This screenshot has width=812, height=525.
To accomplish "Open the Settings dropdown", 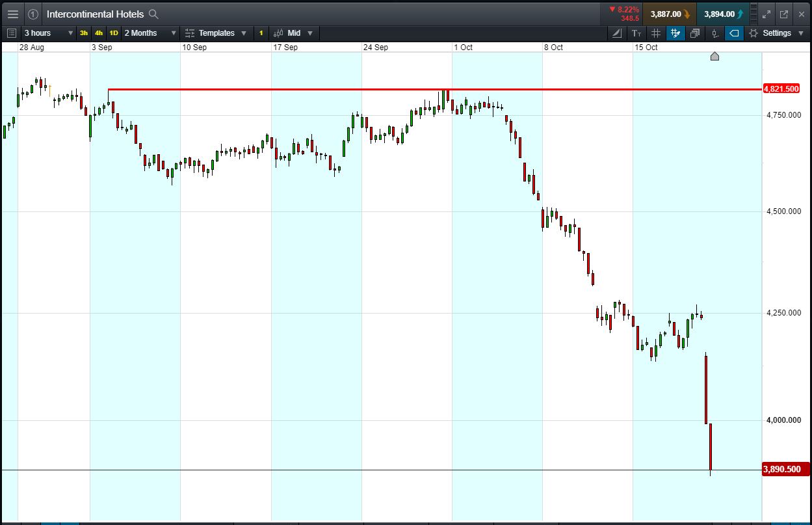I will pyautogui.click(x=776, y=33).
